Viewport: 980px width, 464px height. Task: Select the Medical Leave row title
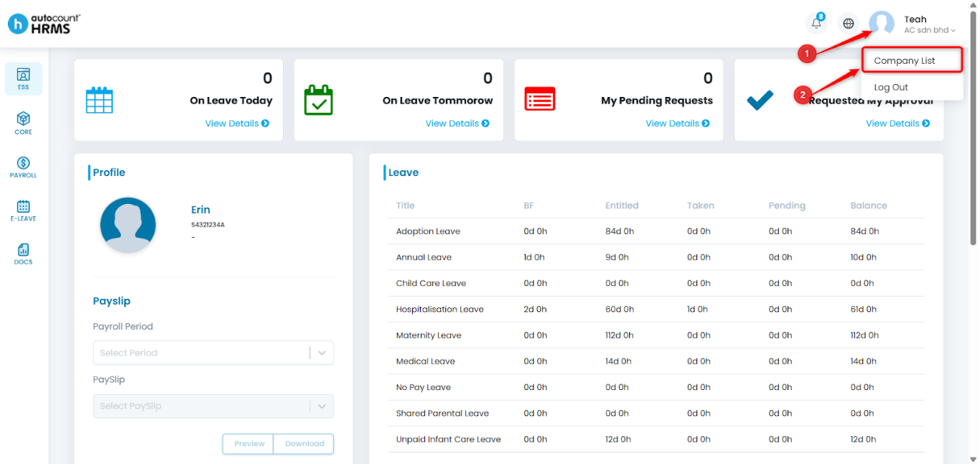point(426,361)
